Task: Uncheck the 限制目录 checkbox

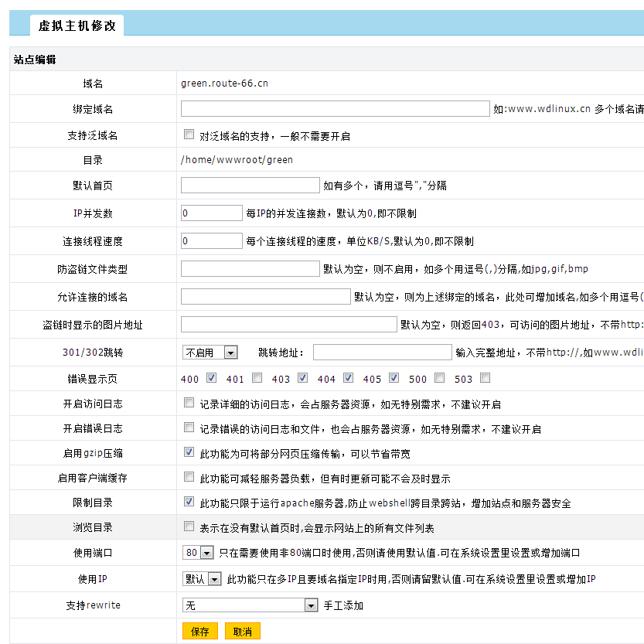Action: [x=189, y=502]
